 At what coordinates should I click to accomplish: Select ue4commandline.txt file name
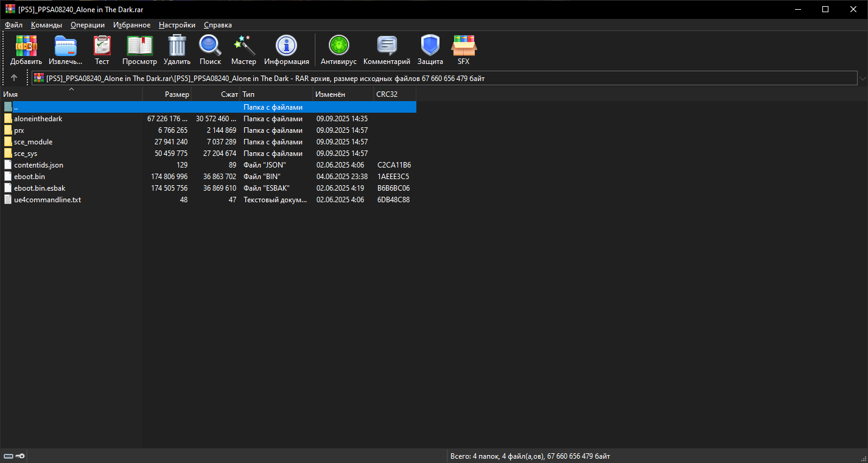point(47,200)
